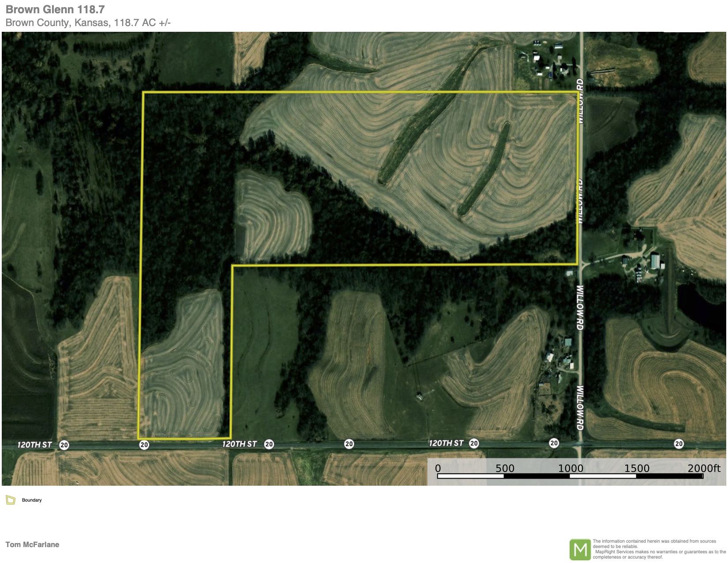Viewport: 728px width, 563px height.
Task: Click route 20 shield beside leftmost 120TH ST label
Action: [x=64, y=445]
